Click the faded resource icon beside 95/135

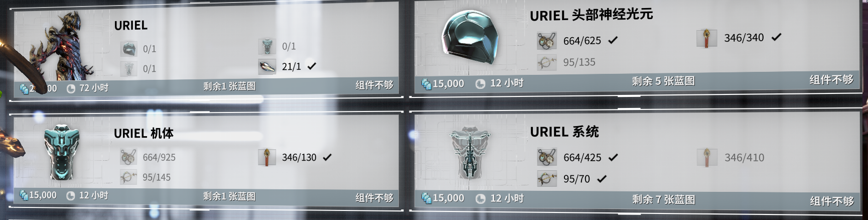coord(546,62)
